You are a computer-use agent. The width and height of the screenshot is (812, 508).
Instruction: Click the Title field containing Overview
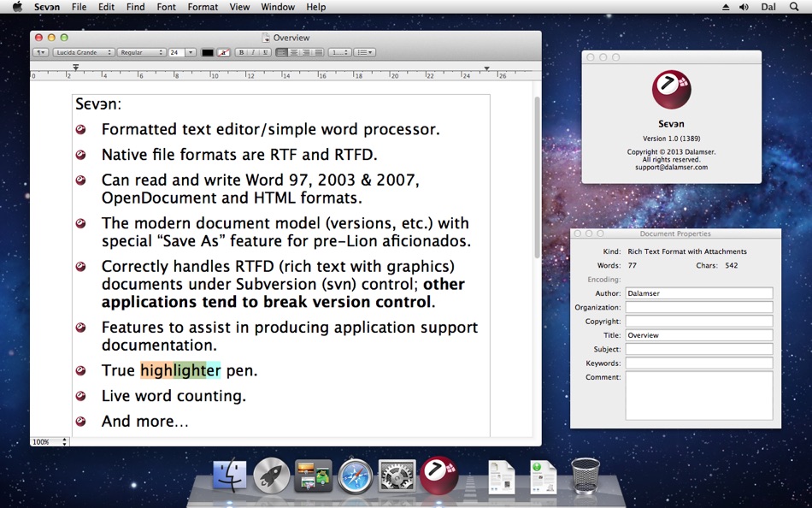pos(699,335)
